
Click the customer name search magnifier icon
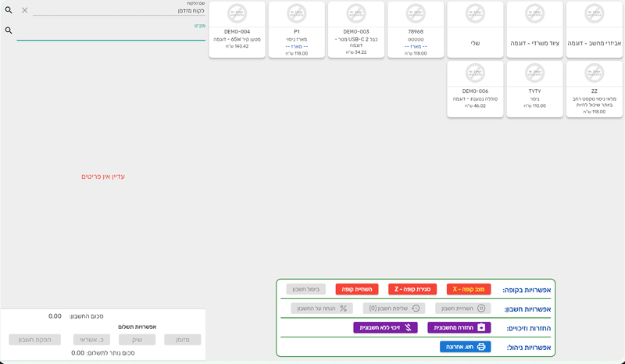[9, 10]
